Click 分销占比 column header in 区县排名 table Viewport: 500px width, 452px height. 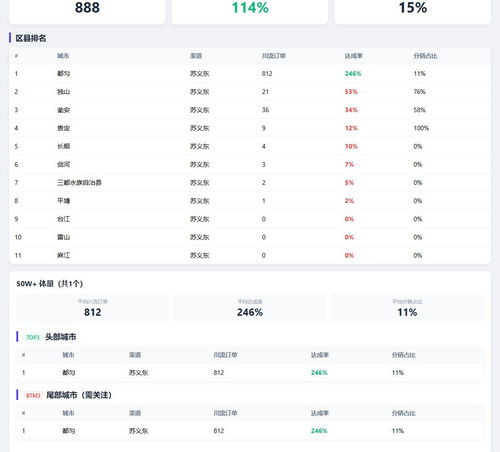click(x=425, y=56)
